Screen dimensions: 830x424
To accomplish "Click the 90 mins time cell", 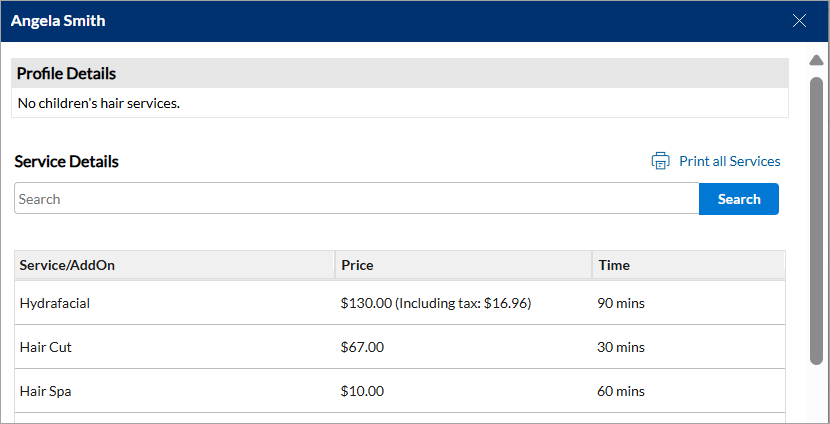I will [621, 303].
